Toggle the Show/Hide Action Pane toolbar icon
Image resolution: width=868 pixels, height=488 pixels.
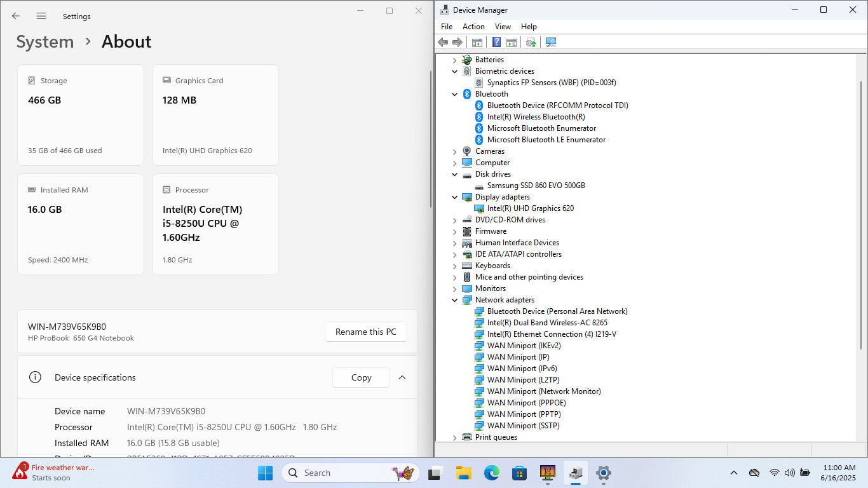pos(511,42)
